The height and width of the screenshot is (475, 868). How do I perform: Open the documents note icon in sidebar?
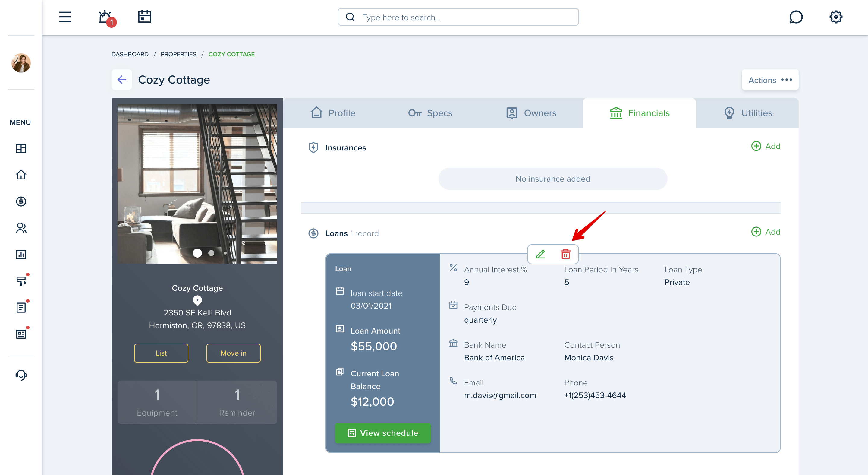[21, 307]
